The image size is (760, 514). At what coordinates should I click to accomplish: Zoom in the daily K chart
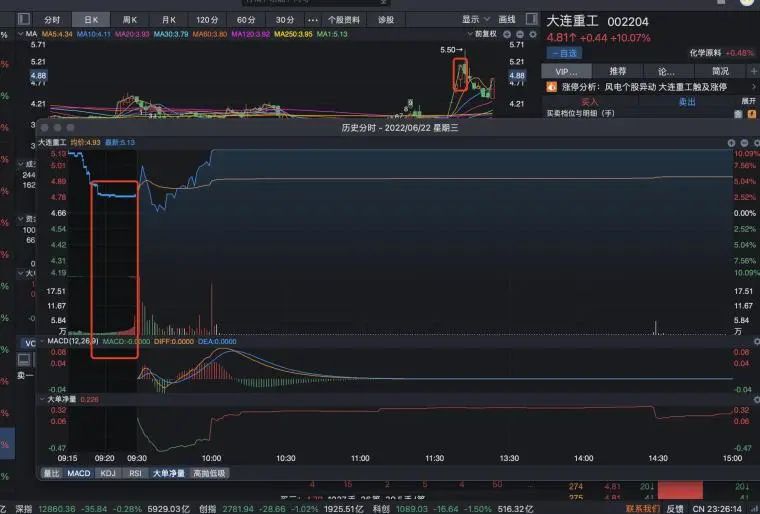pyautogui.click(x=507, y=34)
